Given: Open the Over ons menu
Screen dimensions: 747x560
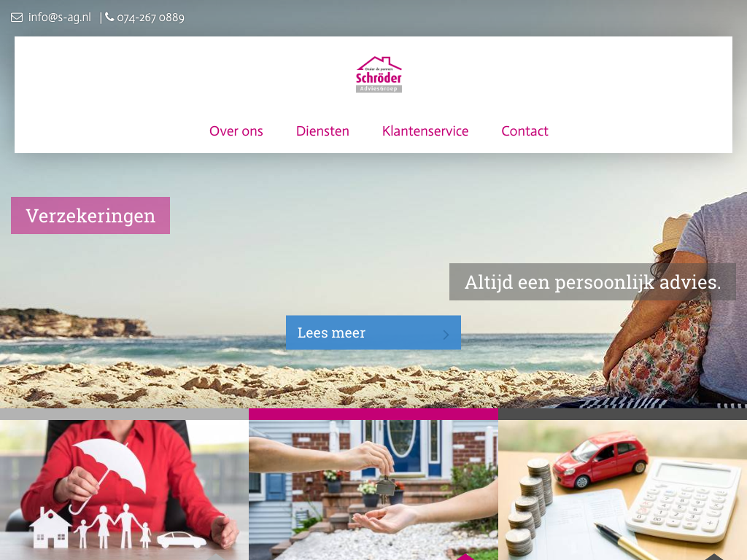Looking at the screenshot, I should [236, 131].
